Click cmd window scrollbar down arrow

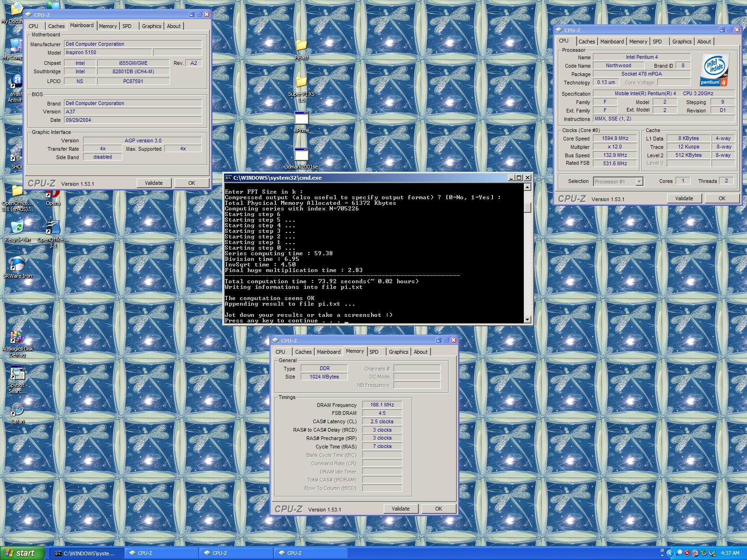[x=528, y=319]
